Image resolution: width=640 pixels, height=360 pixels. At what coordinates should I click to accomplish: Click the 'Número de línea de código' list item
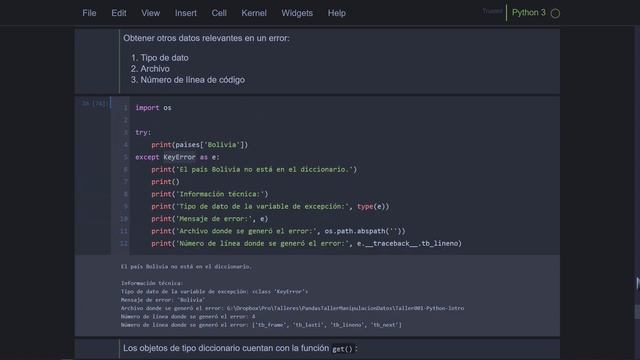(x=188, y=80)
